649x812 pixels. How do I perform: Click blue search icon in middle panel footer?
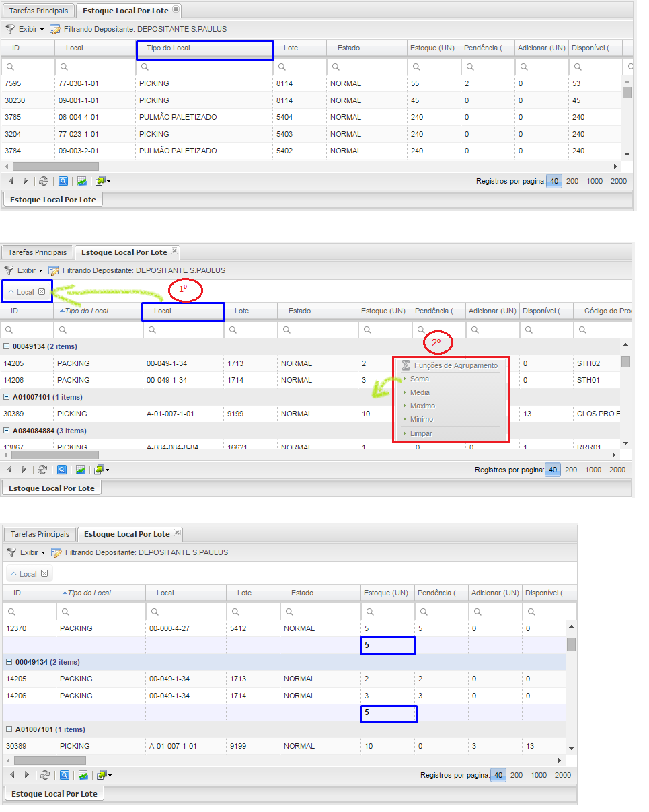pos(61,470)
